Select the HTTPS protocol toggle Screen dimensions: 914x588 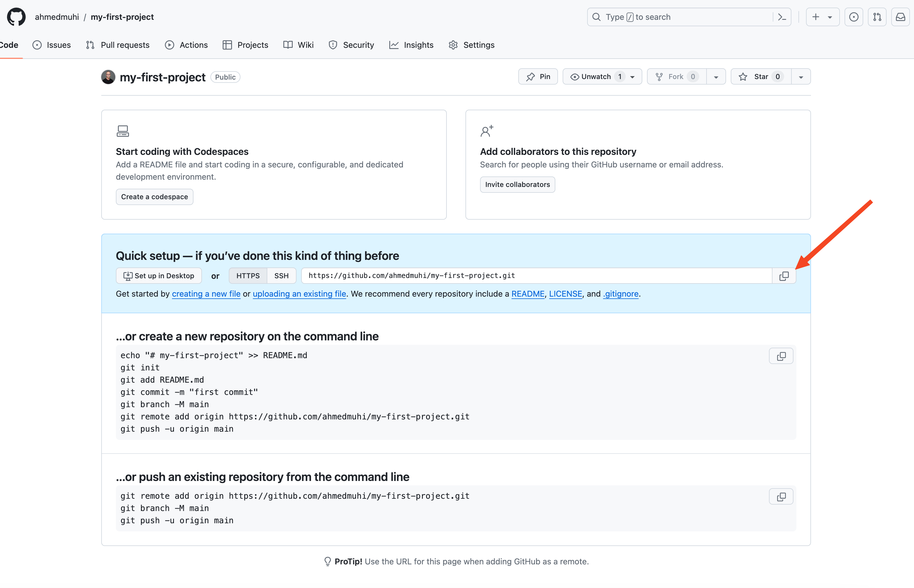(248, 276)
